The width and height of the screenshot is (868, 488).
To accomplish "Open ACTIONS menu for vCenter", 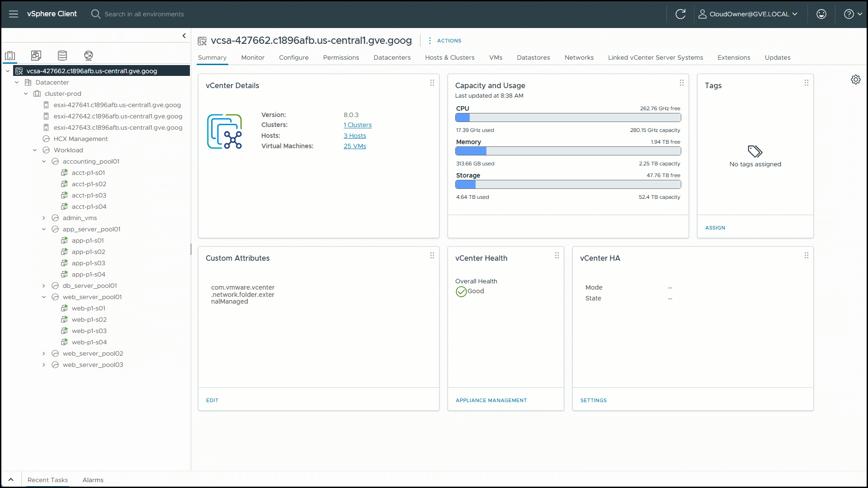I will [x=444, y=41].
